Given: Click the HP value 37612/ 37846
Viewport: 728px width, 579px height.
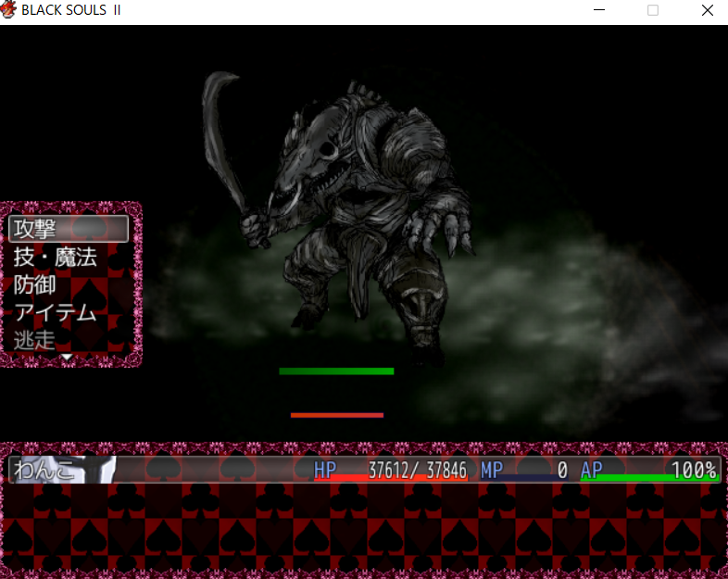Looking at the screenshot, I should [x=417, y=471].
